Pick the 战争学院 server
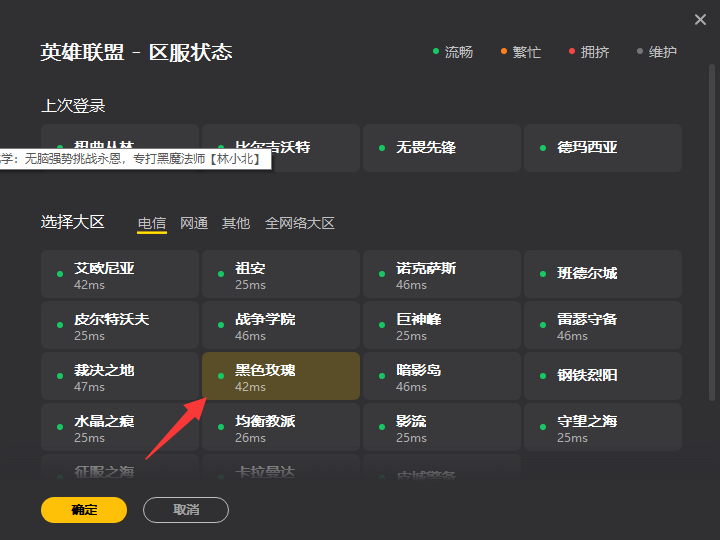Viewport: 720px width, 540px height. pos(281,325)
